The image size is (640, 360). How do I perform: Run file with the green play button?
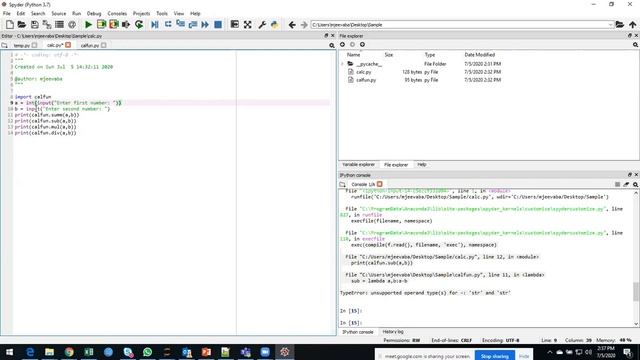(x=88, y=24)
